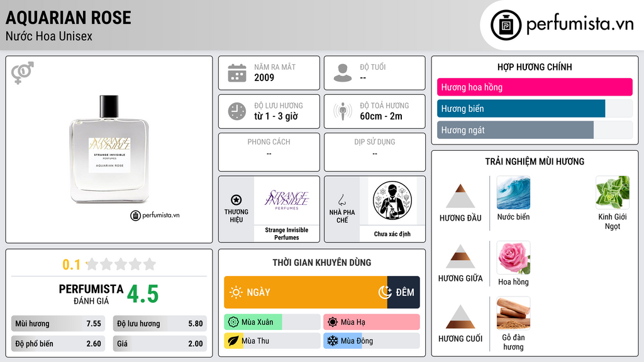
Task: Click the autumn leaf icon in Mùa Thu
Action: pos(233,341)
